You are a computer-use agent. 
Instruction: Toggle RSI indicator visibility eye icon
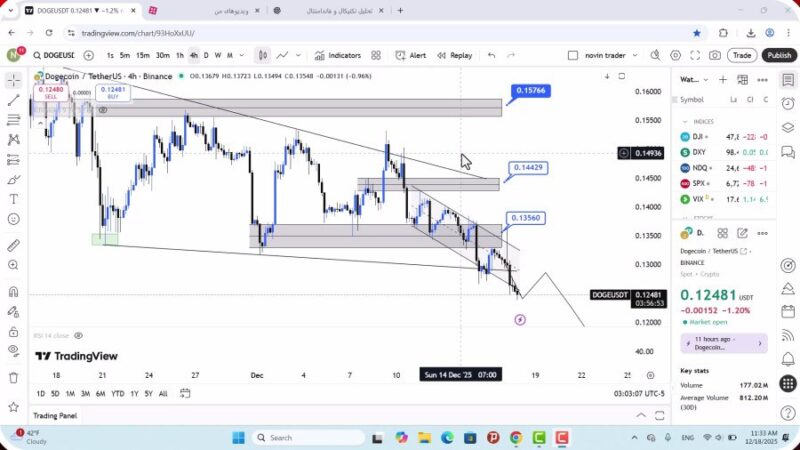tap(78, 336)
